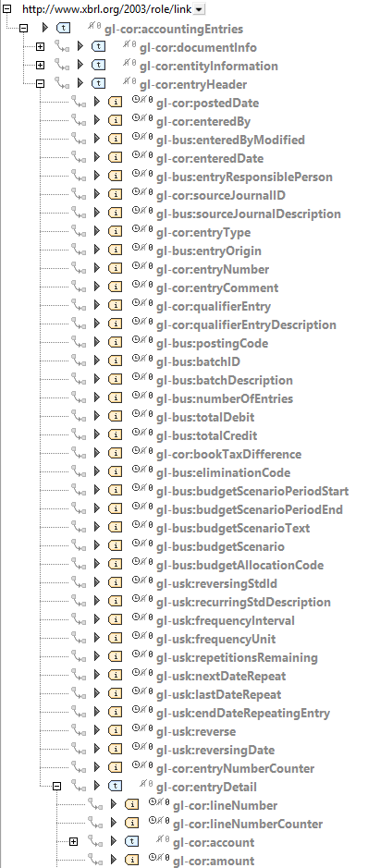Click the tuple icon beside gl-cor:entryDetail
The image size is (368, 868).
115,786
